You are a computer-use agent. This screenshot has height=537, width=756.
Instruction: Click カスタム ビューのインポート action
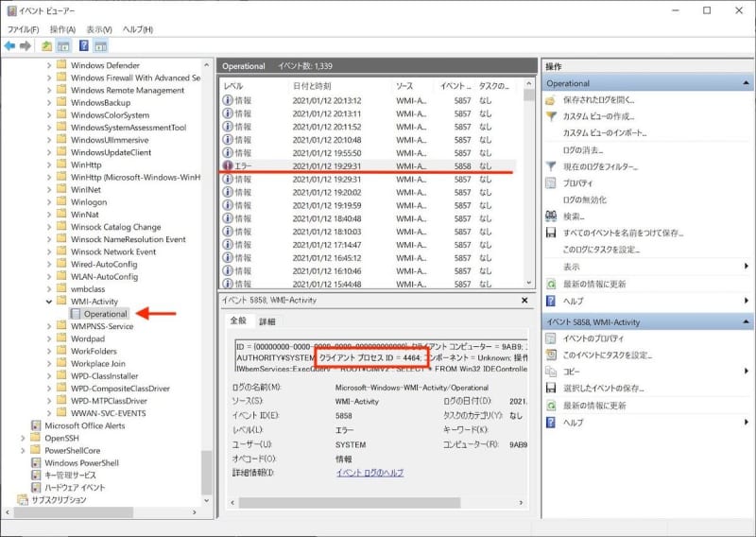coord(605,132)
